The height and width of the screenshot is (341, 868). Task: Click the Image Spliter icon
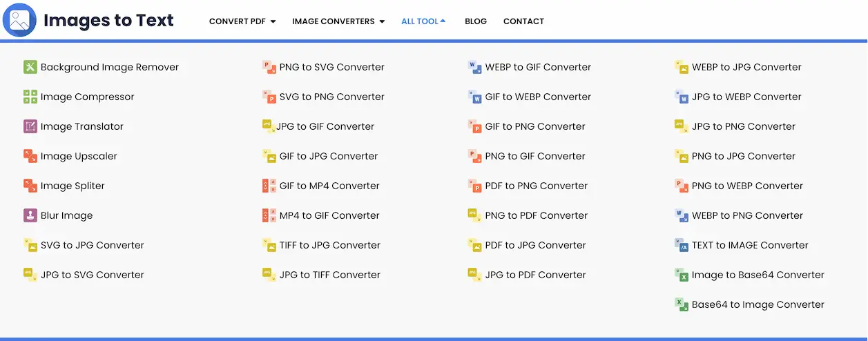click(x=30, y=186)
